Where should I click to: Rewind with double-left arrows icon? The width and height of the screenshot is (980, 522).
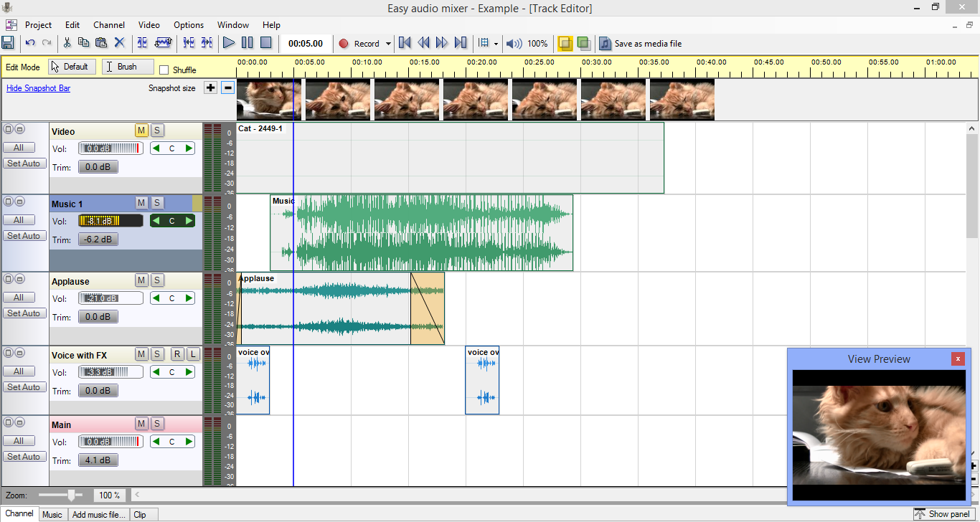tap(423, 43)
